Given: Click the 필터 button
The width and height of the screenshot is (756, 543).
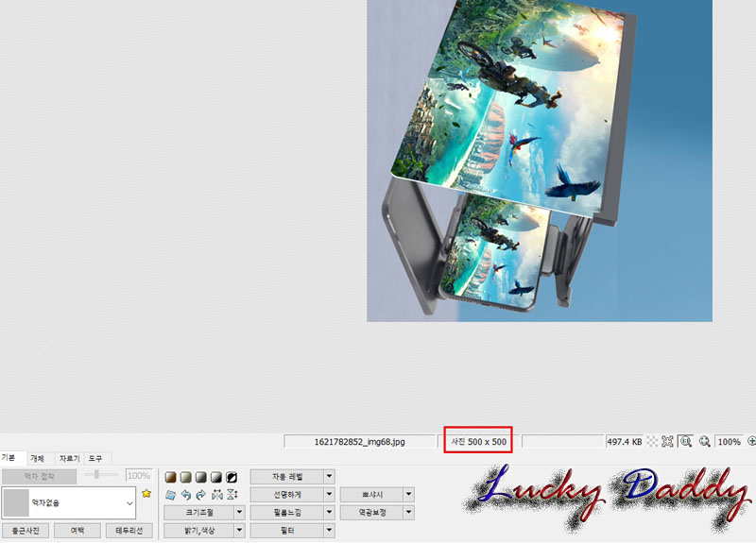Looking at the screenshot, I should [x=287, y=531].
